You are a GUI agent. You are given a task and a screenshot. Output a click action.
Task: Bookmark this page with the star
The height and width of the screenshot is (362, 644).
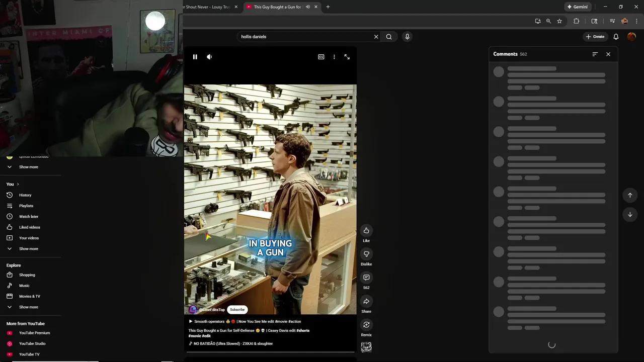559,21
